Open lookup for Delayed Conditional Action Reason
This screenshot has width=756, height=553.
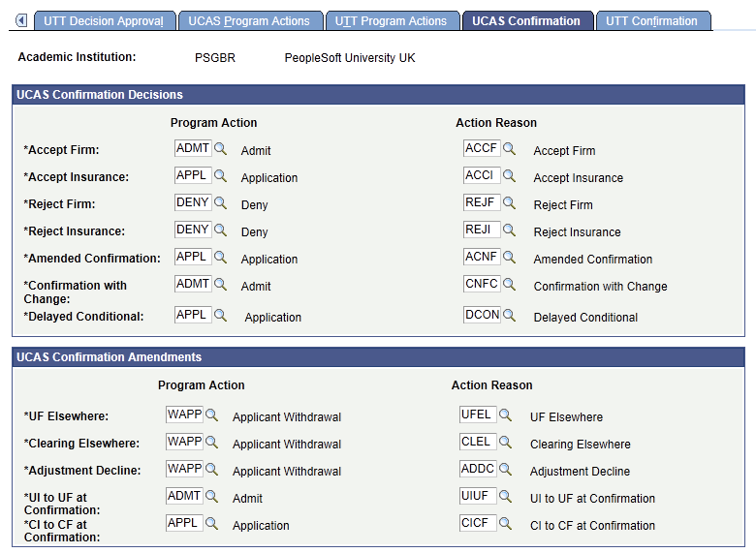point(509,316)
